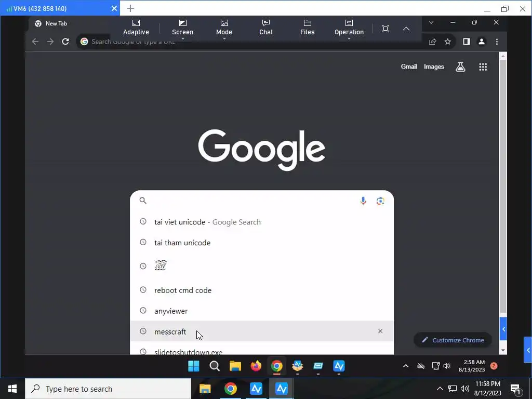Select the Tai script glyph suggestion
532x399 pixels.
point(262,266)
